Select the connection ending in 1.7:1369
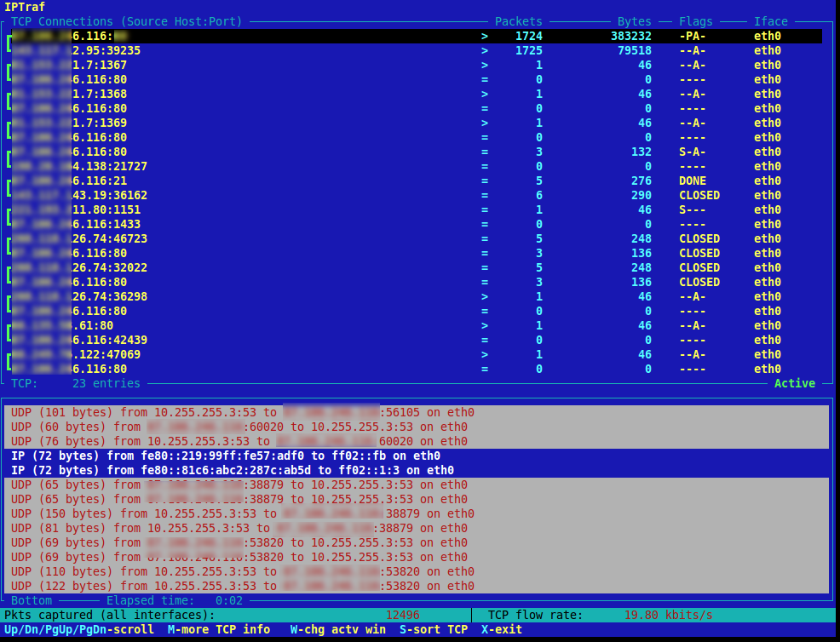 pos(417,123)
